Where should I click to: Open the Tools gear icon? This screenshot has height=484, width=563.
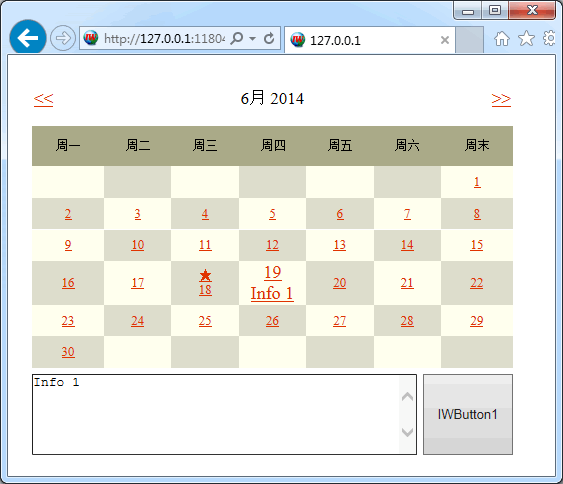pos(550,38)
